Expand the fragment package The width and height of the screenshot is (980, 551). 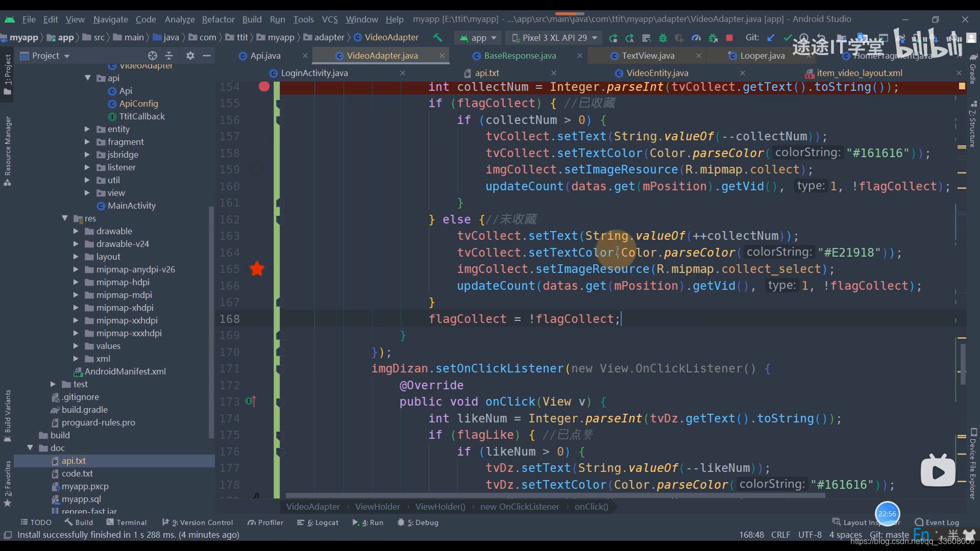click(x=87, y=142)
